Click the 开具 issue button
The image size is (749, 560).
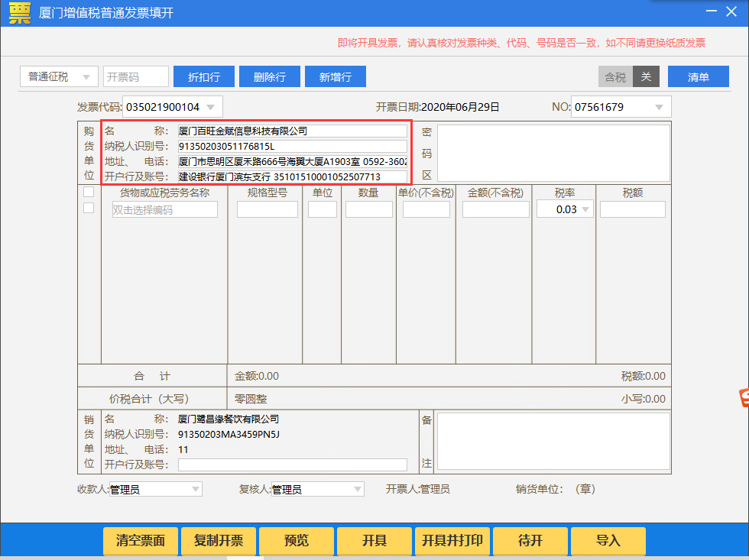pyautogui.click(x=374, y=541)
